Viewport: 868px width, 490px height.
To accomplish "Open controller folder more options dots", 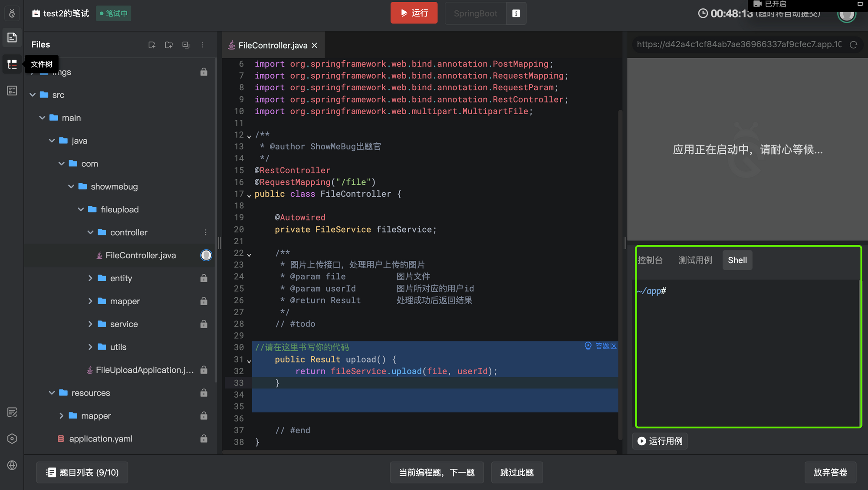I will pos(206,232).
